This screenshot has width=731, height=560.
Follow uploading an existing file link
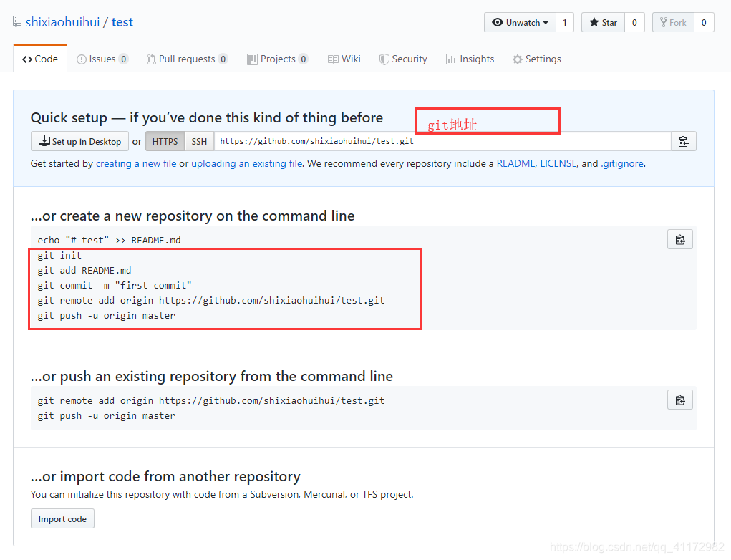click(246, 164)
